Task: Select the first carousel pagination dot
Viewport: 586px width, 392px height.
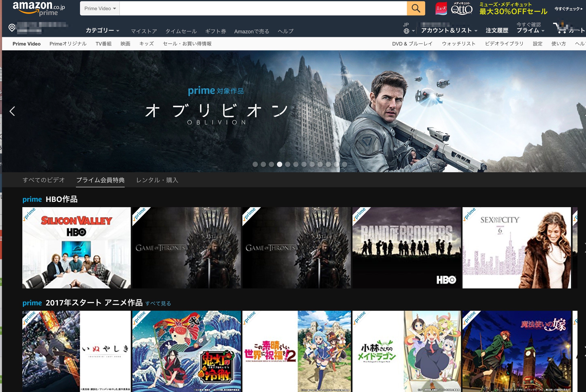Action: [255, 164]
